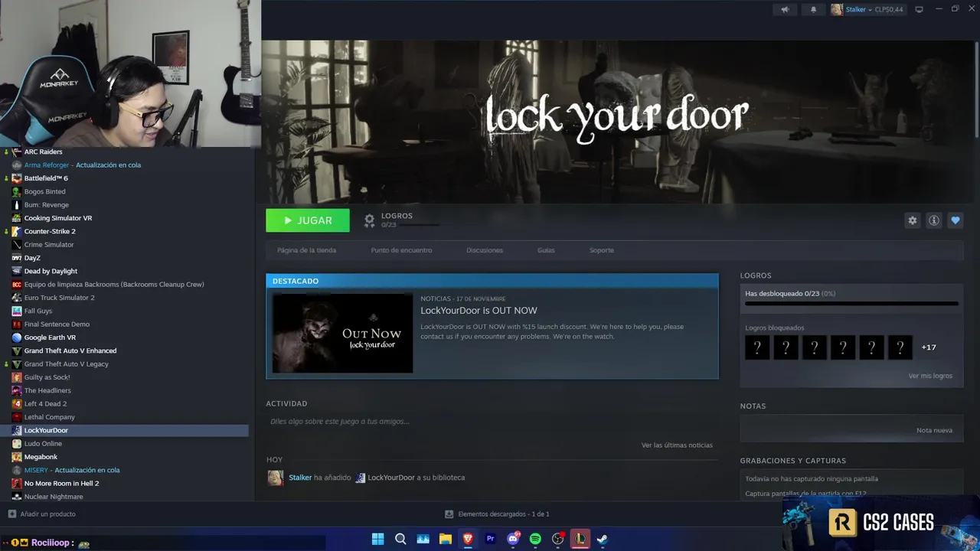Click Añadir un producto button

click(42, 514)
